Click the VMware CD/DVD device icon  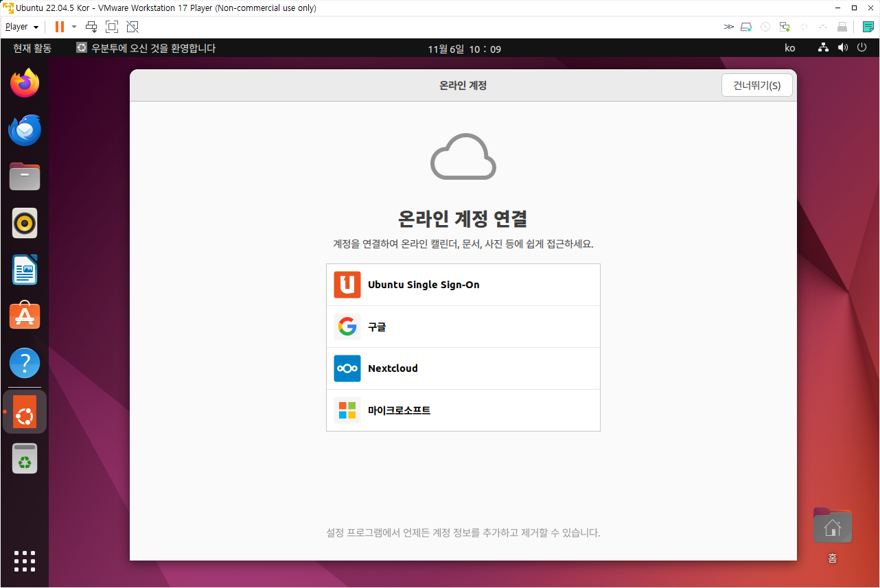765,27
